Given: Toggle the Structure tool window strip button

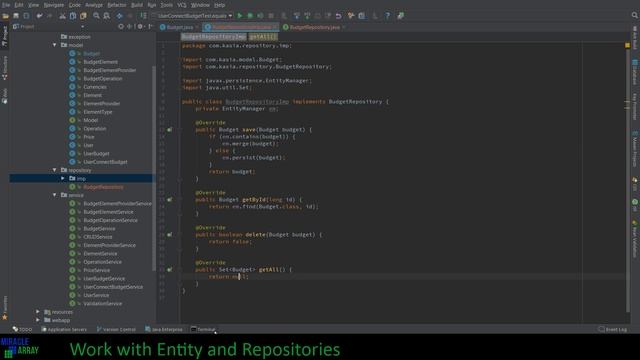Looking at the screenshot, I should (x=4, y=68).
